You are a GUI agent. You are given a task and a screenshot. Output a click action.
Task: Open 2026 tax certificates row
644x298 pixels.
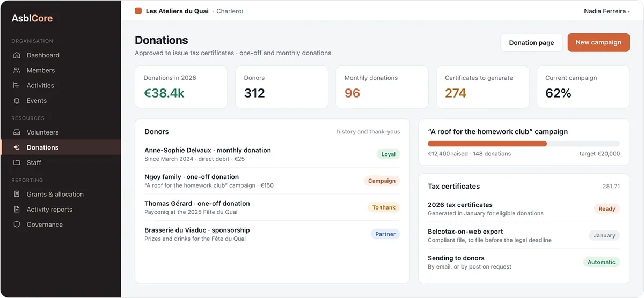pyautogui.click(x=524, y=209)
